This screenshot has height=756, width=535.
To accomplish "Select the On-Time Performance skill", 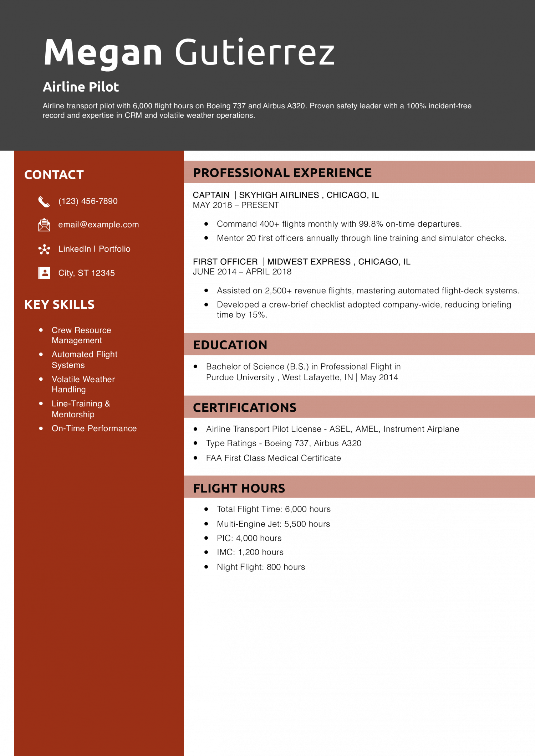I will coord(94,428).
